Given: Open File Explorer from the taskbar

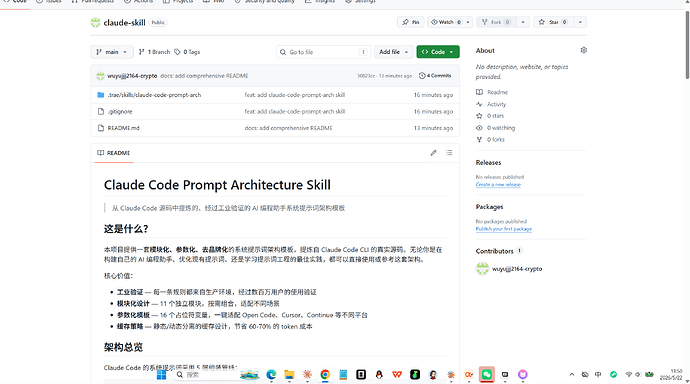Looking at the screenshot, I should [x=289, y=374].
